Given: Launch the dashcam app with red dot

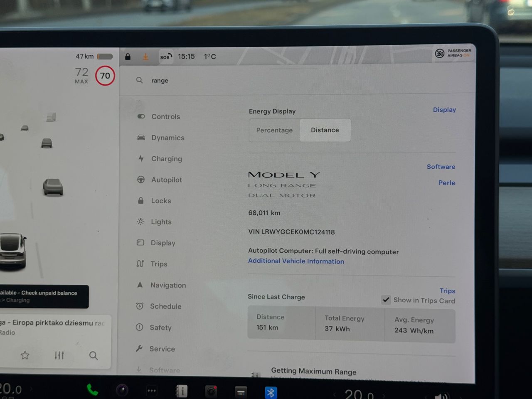Looking at the screenshot, I should pyautogui.click(x=211, y=391).
